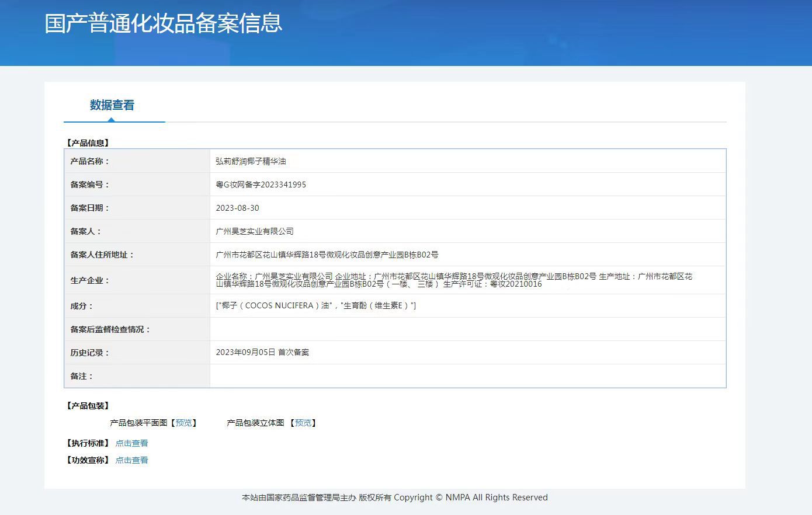Click the 成分 row label

point(82,306)
